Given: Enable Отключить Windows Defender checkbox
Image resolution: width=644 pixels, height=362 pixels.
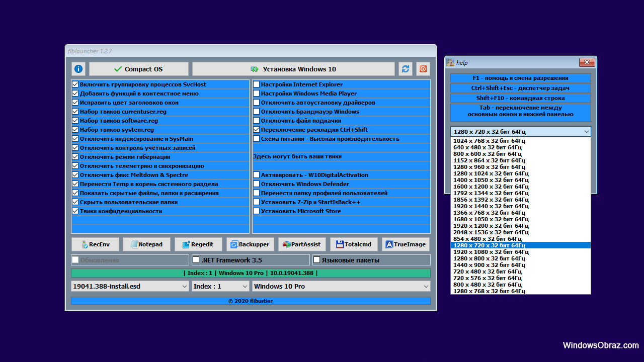Looking at the screenshot, I should point(257,184).
